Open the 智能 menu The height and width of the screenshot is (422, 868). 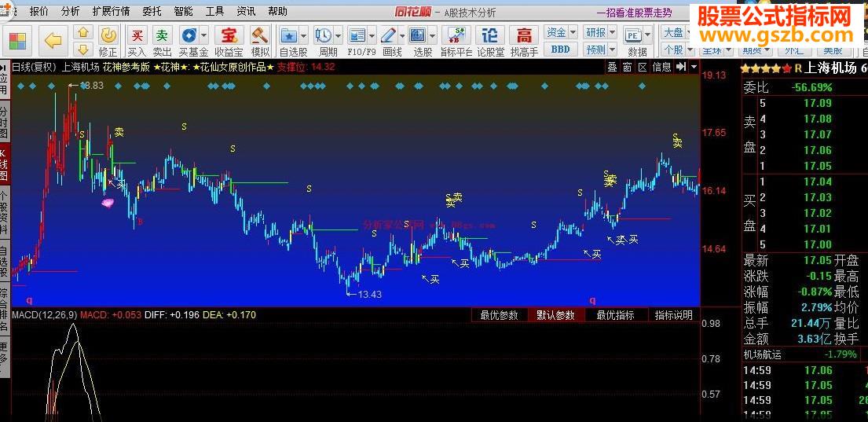pyautogui.click(x=183, y=11)
